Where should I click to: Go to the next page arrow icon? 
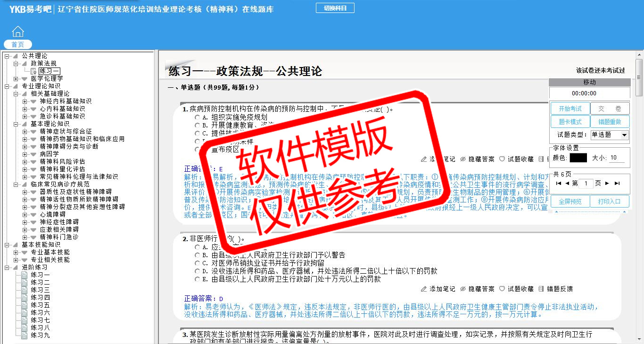pyautogui.click(x=607, y=183)
